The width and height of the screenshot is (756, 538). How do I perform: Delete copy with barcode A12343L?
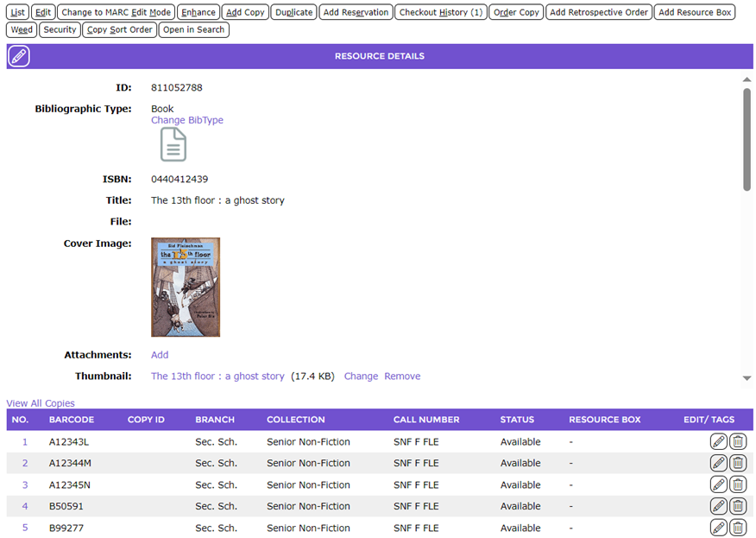coord(738,441)
